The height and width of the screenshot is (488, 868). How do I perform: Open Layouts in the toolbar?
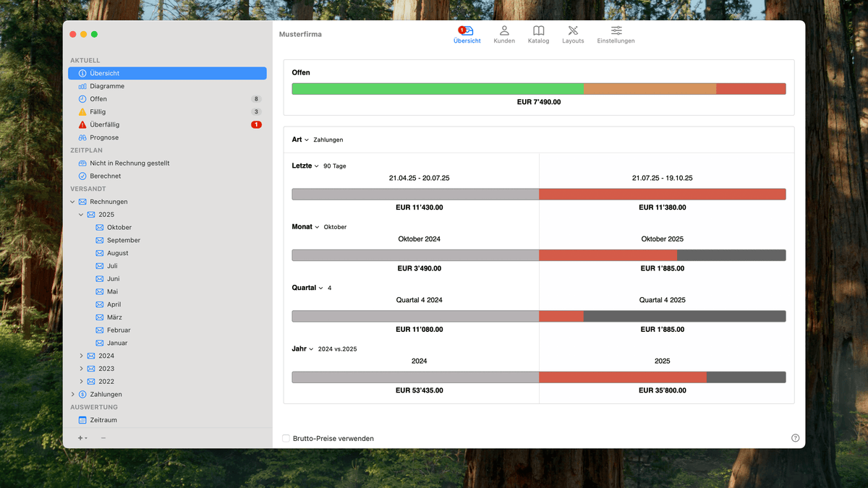(x=573, y=34)
